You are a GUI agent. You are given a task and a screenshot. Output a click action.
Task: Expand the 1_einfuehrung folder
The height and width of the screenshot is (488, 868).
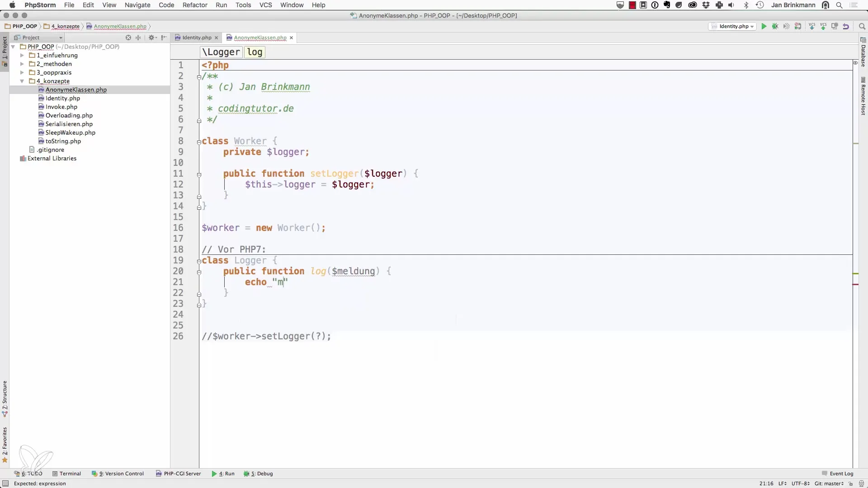pyautogui.click(x=22, y=55)
